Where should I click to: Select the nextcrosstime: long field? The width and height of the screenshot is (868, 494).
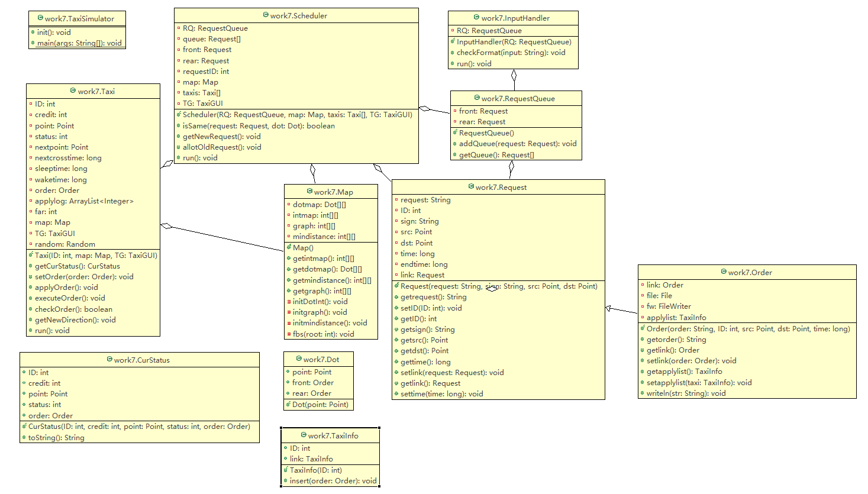[68, 158]
